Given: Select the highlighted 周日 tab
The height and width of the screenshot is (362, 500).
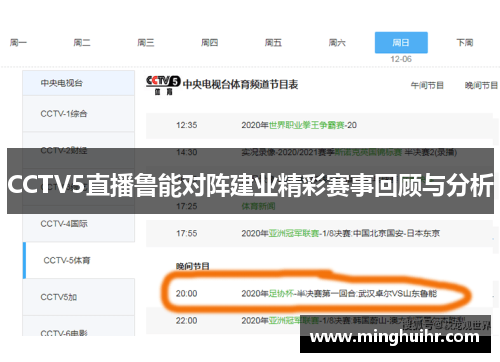Looking at the screenshot, I should 401,42.
